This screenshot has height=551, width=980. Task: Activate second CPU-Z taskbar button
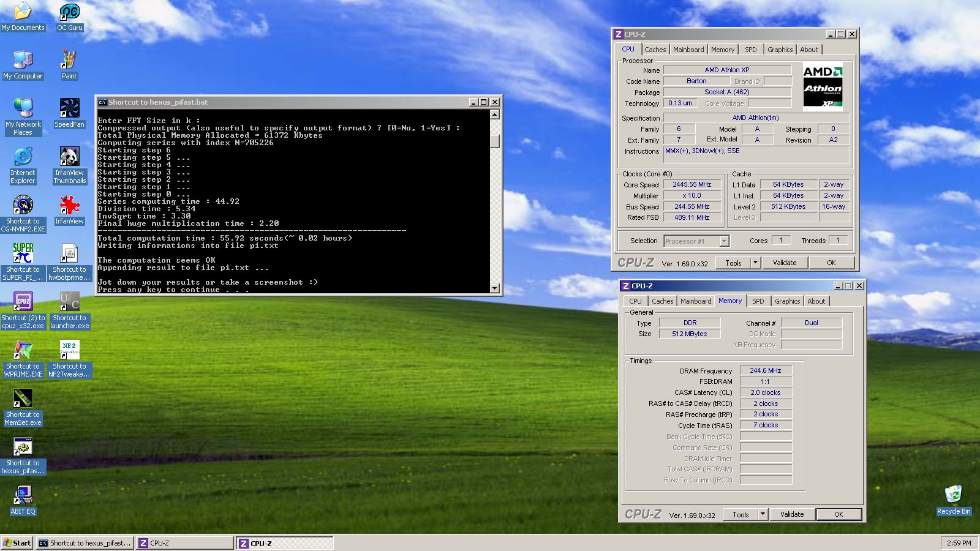pyautogui.click(x=285, y=543)
